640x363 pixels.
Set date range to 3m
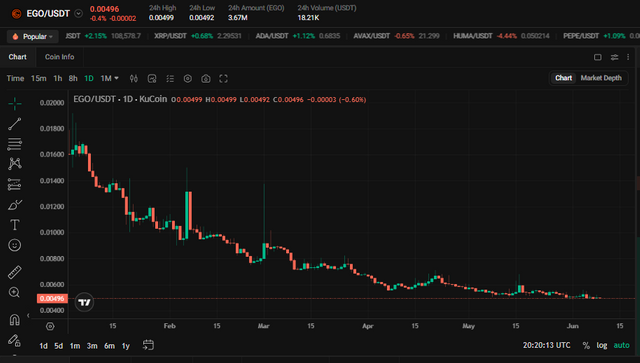click(x=92, y=346)
